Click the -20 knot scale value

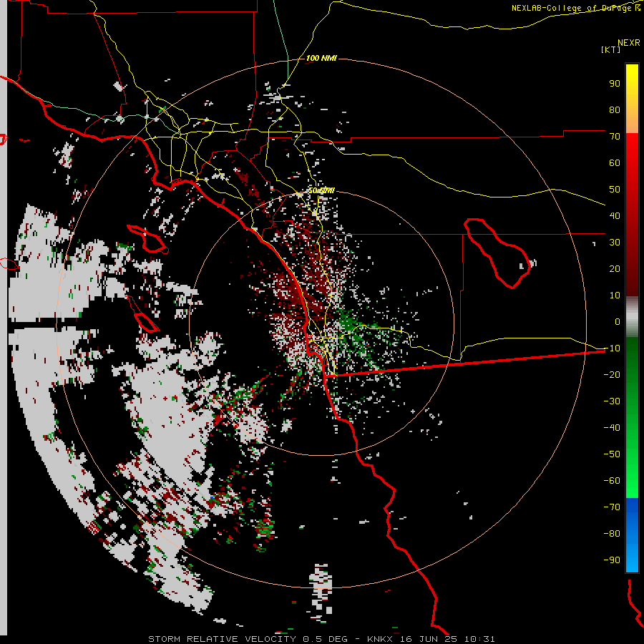[x=612, y=375]
